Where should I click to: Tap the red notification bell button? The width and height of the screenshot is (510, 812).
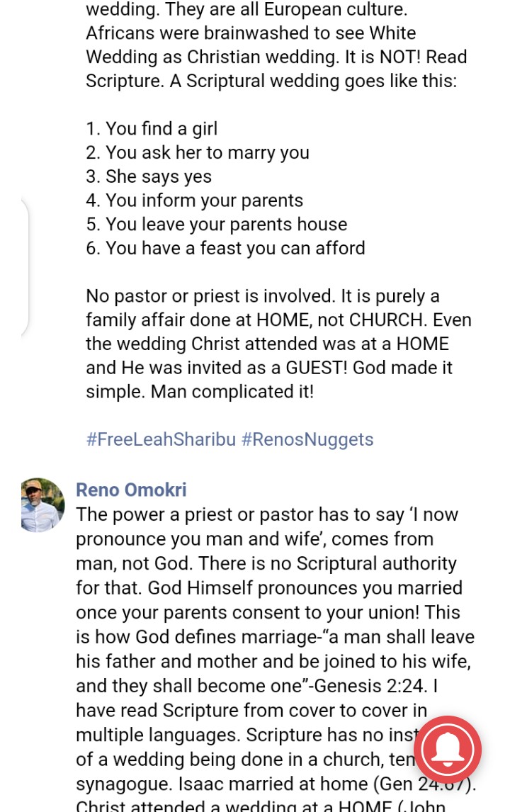(x=447, y=749)
